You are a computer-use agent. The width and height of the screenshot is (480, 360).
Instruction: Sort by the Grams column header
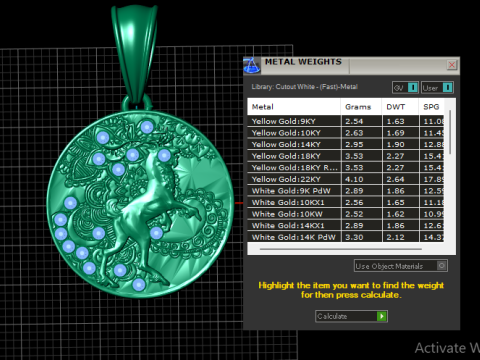tap(361, 107)
